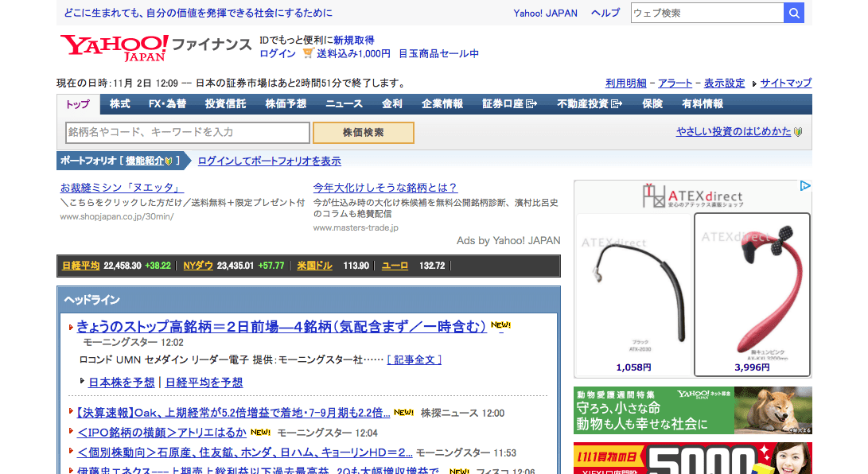Click the stock name or code input field

click(188, 132)
